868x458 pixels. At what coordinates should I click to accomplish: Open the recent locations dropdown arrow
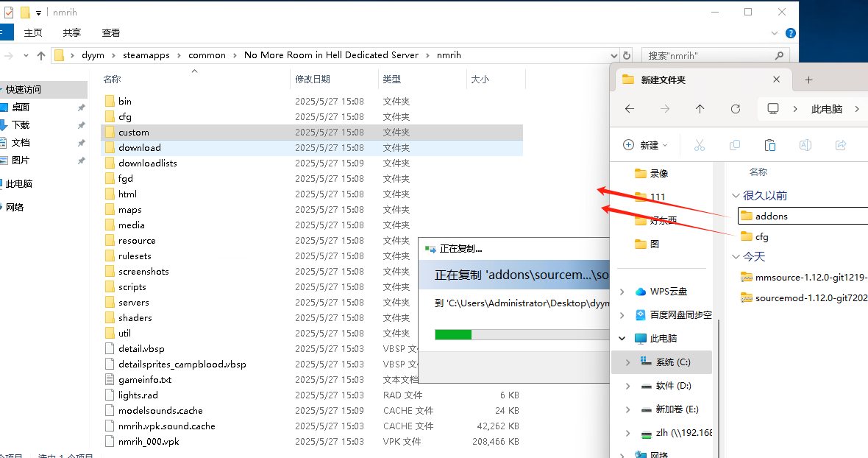(26, 55)
